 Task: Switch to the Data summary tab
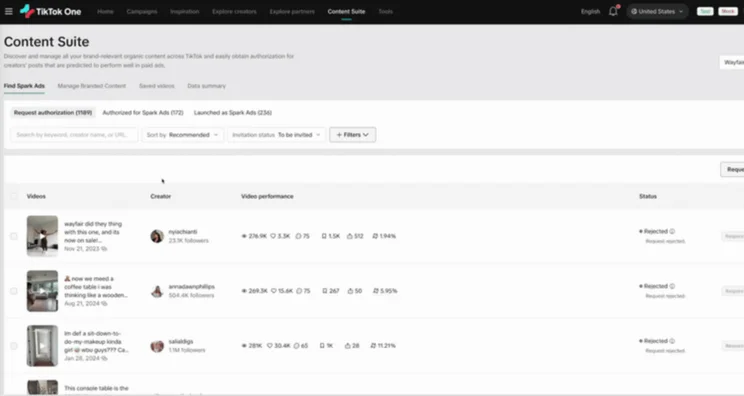pos(206,86)
